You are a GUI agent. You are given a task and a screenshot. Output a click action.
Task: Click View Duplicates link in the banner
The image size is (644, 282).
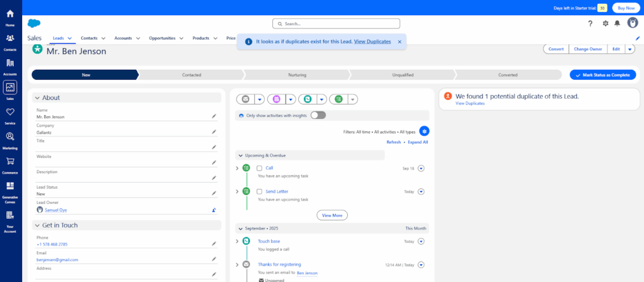372,42
